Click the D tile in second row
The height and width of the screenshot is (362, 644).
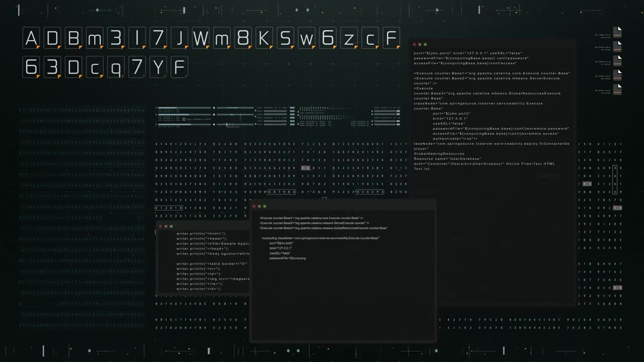pos(73,67)
